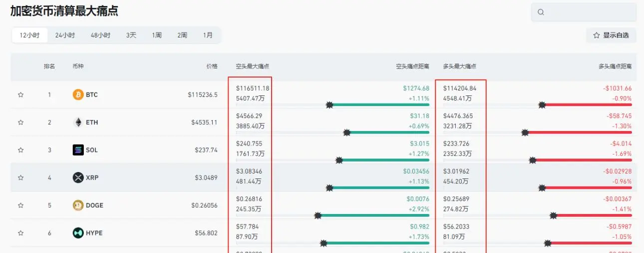Click the -1.69% percentage
Image resolution: width=644 pixels, height=253 pixels.
click(x=622, y=154)
